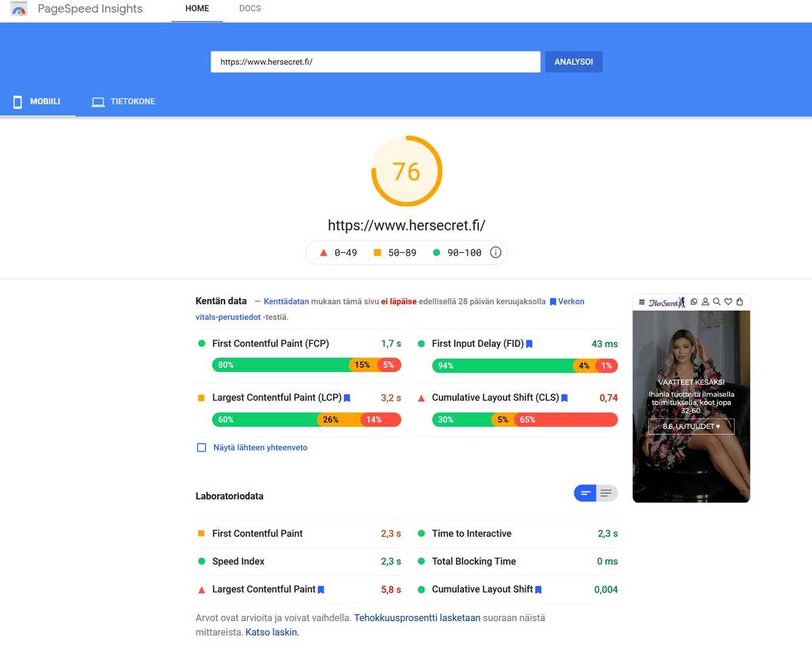The height and width of the screenshot is (650, 812).
Task: Switch to expanded lab data view
Action: pos(606,494)
